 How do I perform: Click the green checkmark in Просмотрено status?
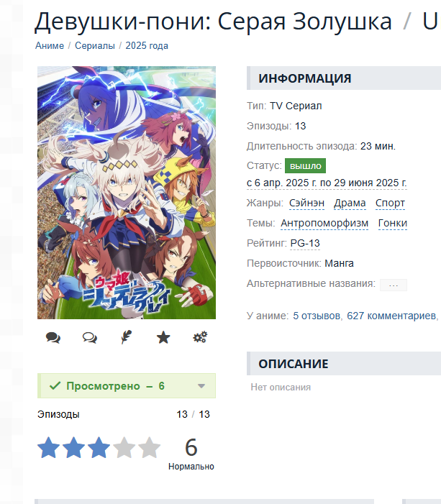pyautogui.click(x=55, y=385)
